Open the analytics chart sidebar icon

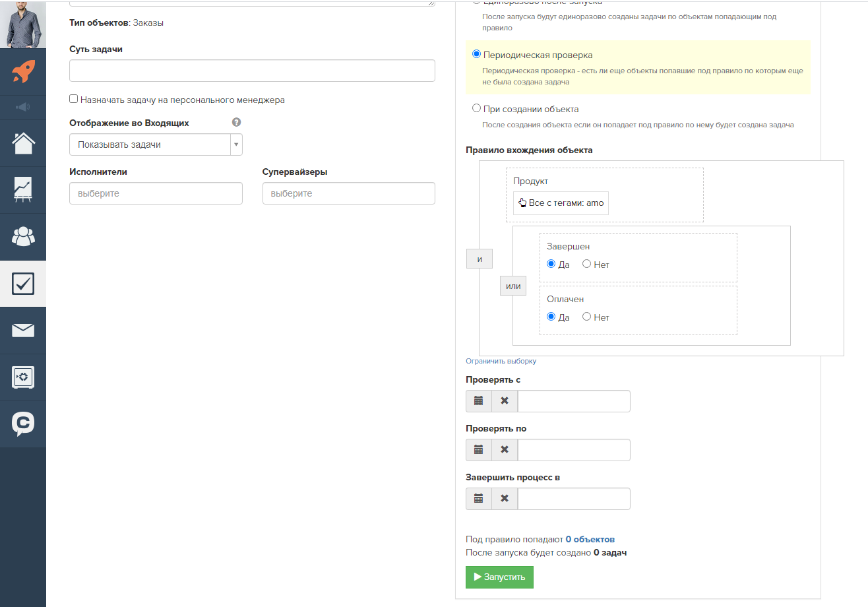tap(23, 190)
